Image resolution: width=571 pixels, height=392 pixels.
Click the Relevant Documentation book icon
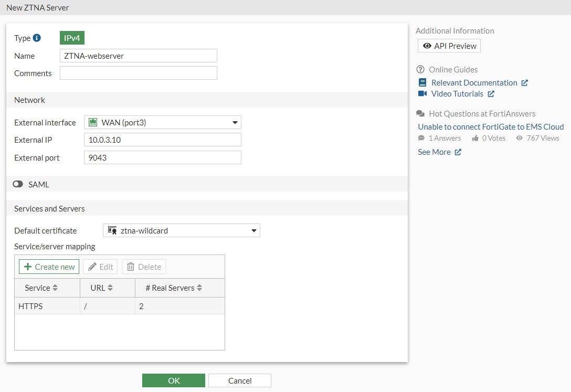(x=422, y=83)
